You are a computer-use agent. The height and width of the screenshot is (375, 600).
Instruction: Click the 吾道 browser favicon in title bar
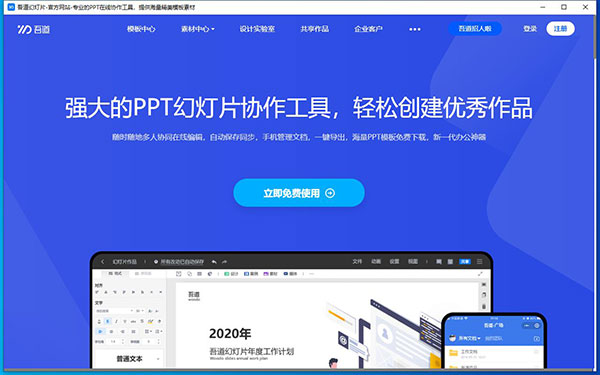click(11, 7)
